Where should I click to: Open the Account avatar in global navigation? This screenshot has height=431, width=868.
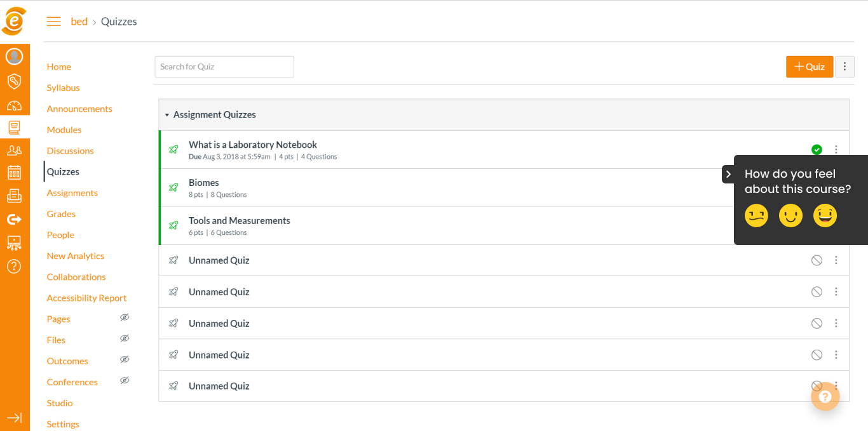point(15,57)
